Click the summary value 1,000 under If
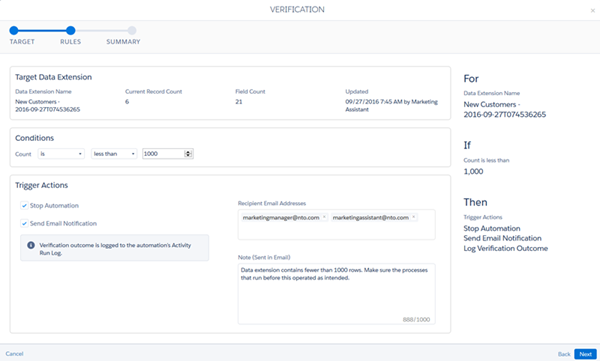Viewport: 600px width, 361px height. tap(473, 172)
